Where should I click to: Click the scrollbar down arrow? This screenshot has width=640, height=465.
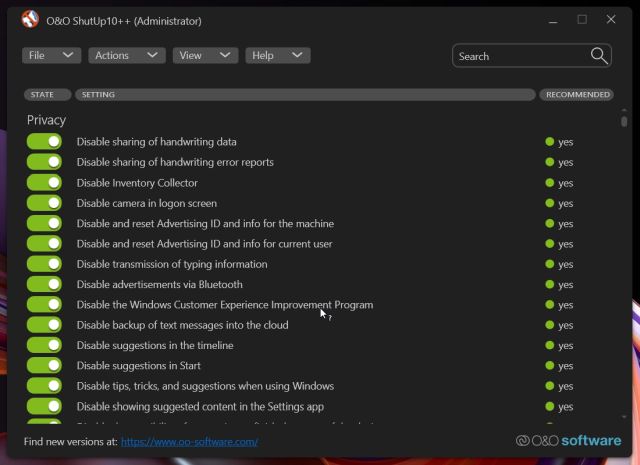coord(624,417)
